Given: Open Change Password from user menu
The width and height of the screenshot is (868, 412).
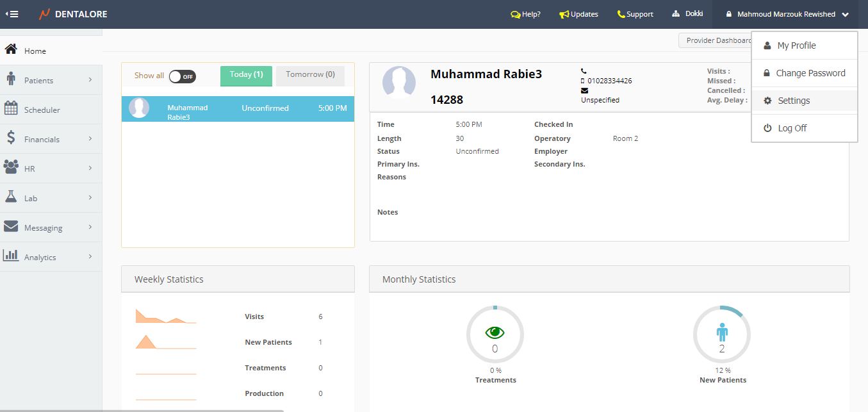Looking at the screenshot, I should coord(810,73).
